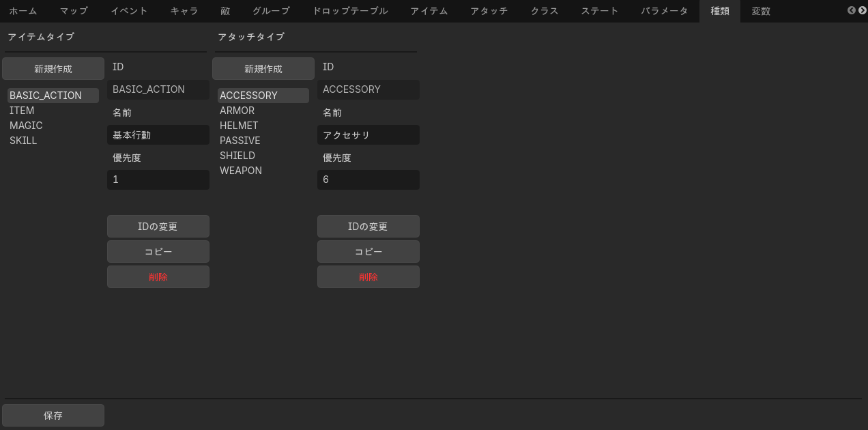Delete item type with red 削除
The width and height of the screenshot is (868, 430).
158,277
